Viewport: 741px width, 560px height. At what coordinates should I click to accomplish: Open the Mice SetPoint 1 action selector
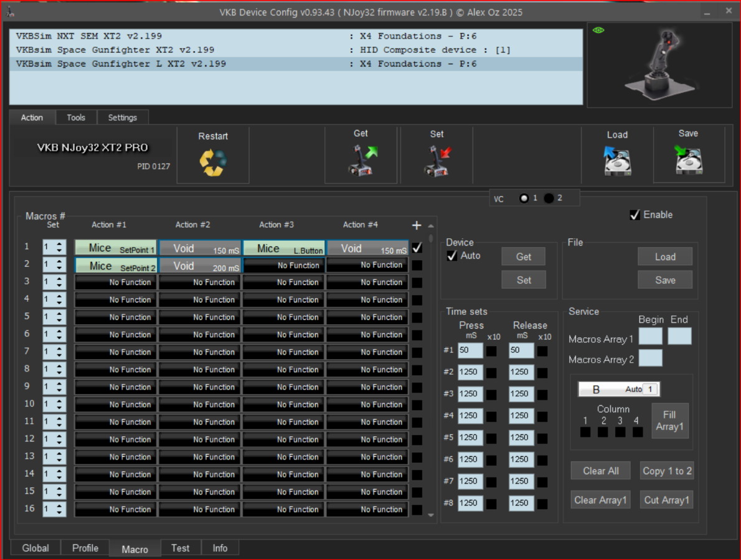click(x=116, y=248)
